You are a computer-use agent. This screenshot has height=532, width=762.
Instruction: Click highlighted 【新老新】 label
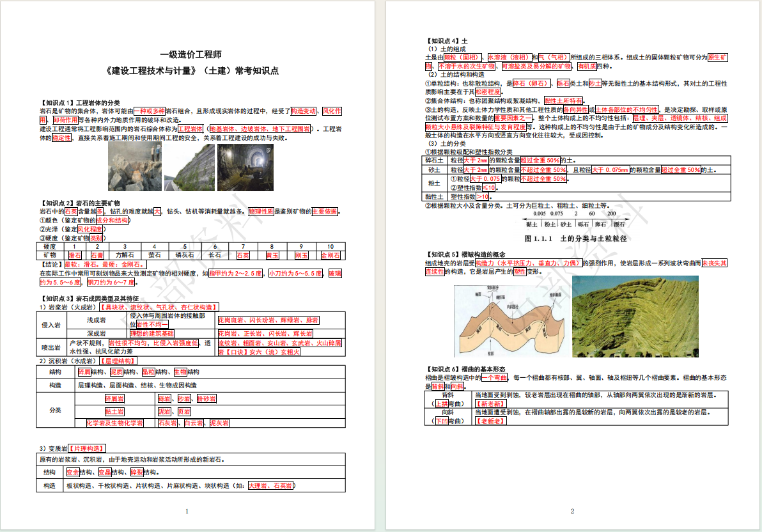[491, 403]
